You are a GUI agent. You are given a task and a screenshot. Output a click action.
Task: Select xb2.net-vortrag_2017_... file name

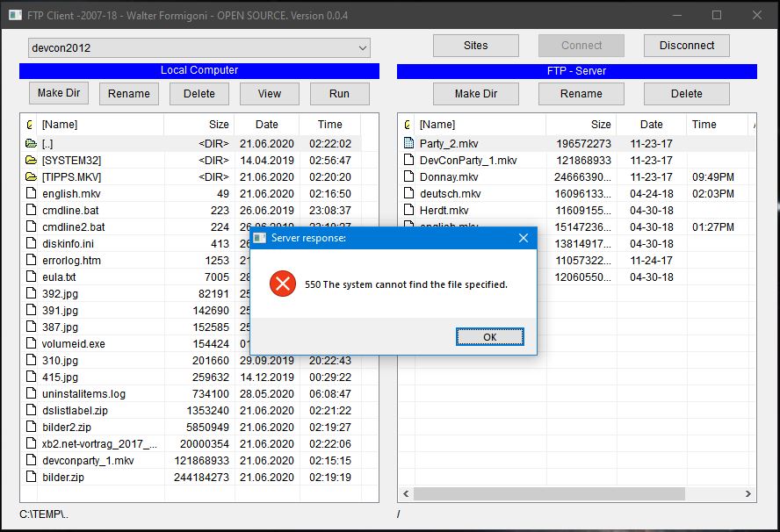(x=99, y=443)
